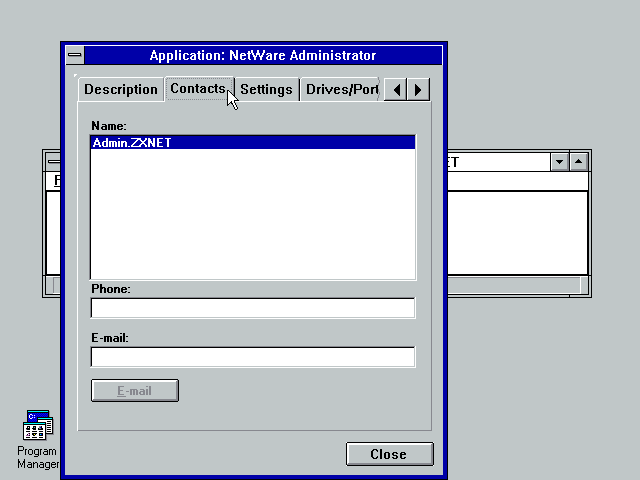Select the Contacts tab
Viewport: 640px width, 480px height.
click(199, 89)
